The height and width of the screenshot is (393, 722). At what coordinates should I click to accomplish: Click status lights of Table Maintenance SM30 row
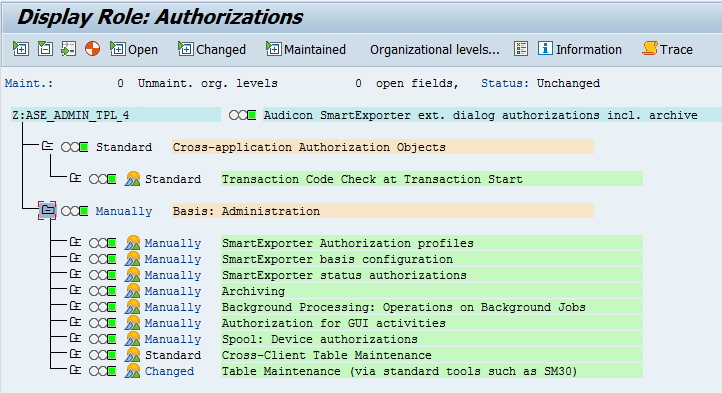click(x=103, y=371)
